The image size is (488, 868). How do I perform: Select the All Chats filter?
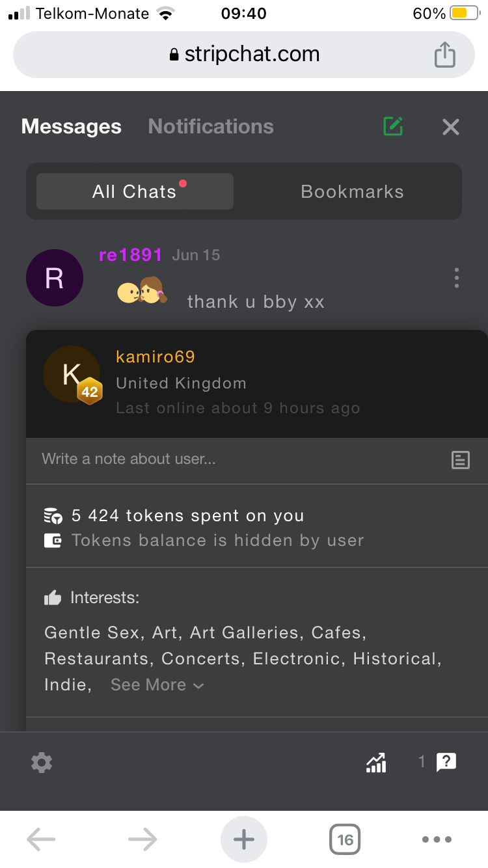135,191
